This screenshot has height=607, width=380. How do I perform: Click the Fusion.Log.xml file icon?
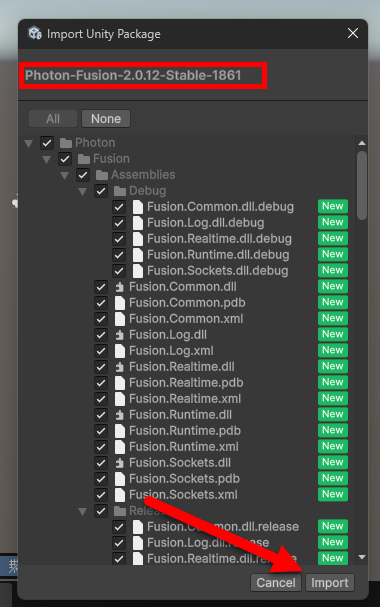click(x=120, y=351)
